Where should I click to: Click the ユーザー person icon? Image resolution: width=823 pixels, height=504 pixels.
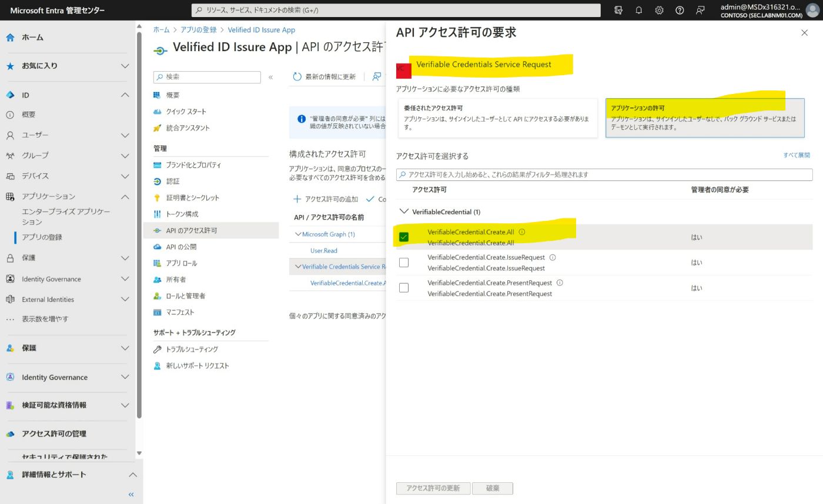[10, 135]
